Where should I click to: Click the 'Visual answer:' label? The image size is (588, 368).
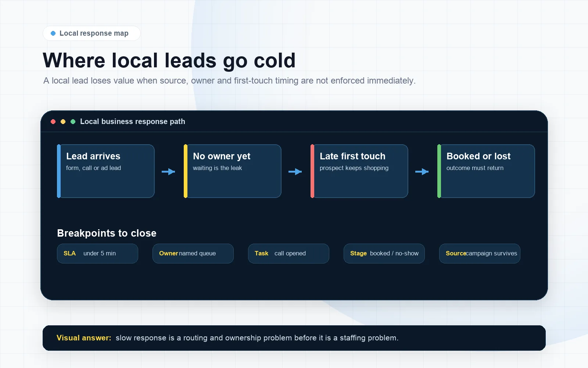click(84, 338)
